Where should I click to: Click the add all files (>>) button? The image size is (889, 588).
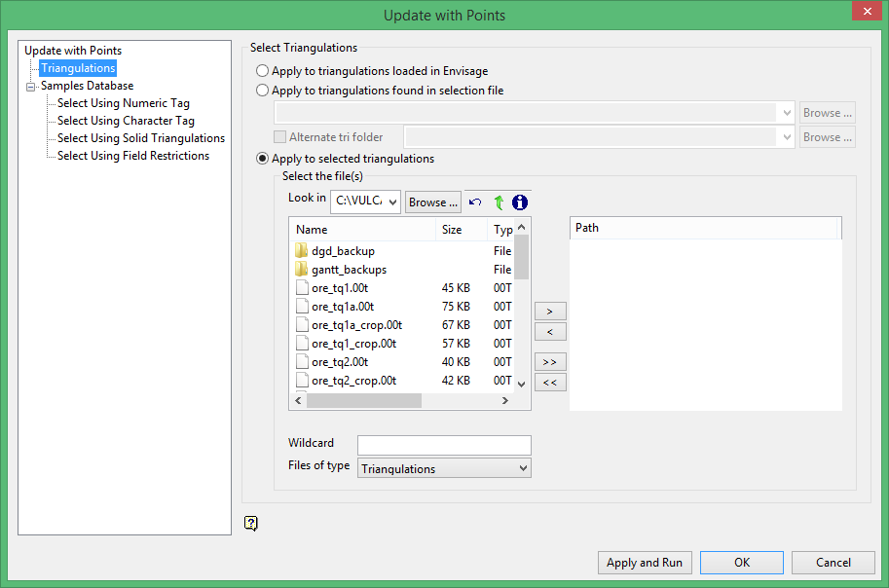point(550,362)
